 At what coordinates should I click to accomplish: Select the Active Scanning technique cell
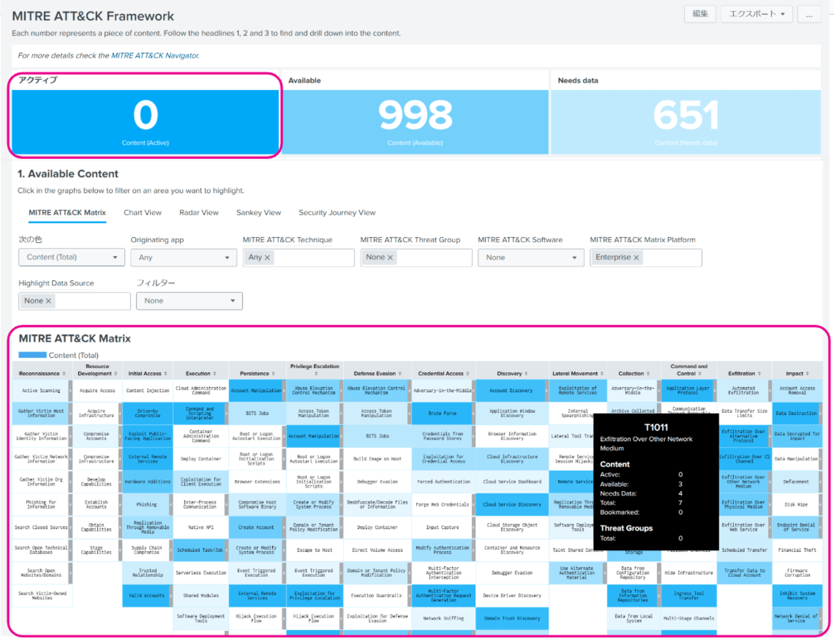[41, 391]
